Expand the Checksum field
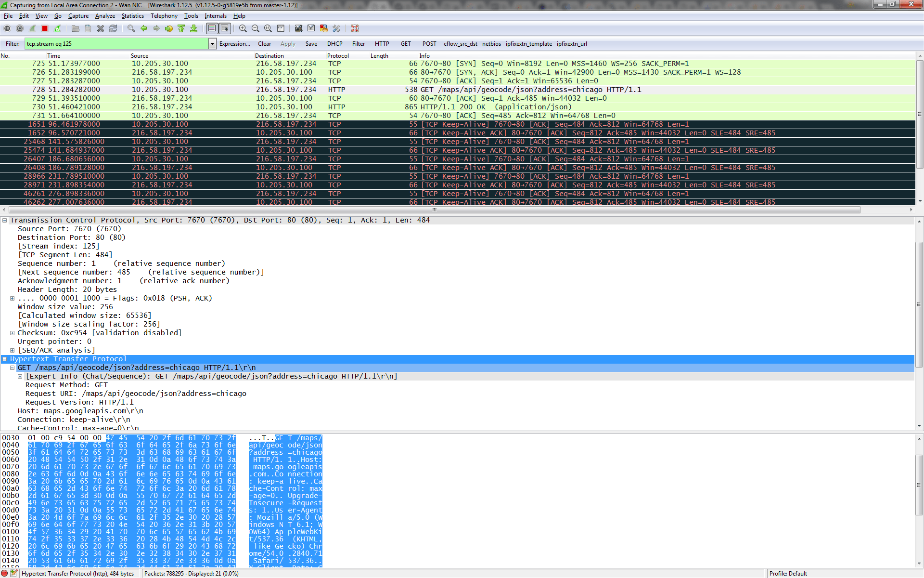Image resolution: width=924 pixels, height=578 pixels. [13, 333]
